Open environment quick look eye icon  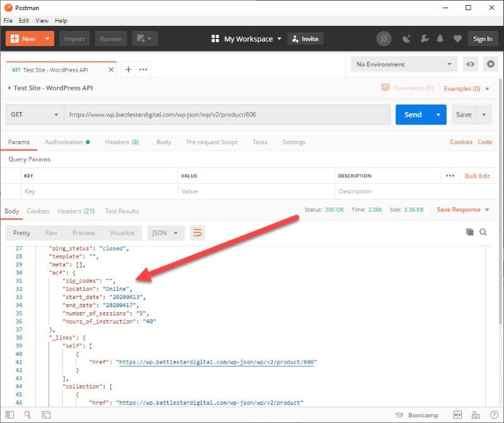pyautogui.click(x=470, y=64)
